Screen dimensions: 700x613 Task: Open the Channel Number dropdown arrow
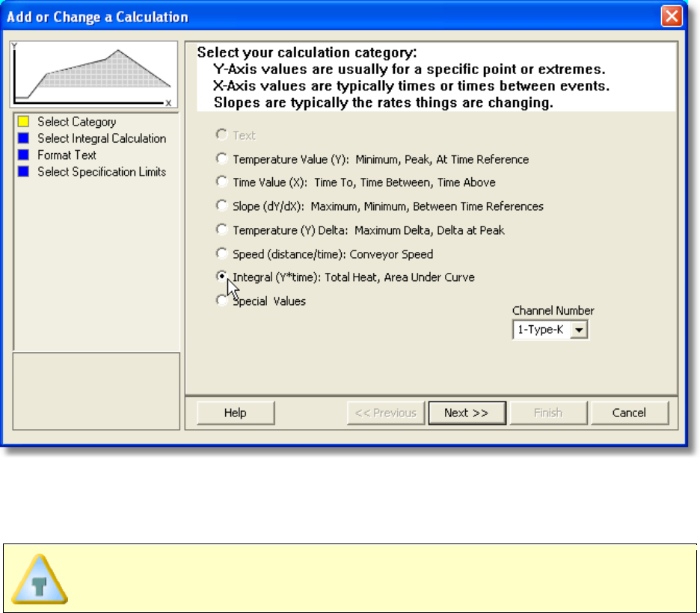579,330
